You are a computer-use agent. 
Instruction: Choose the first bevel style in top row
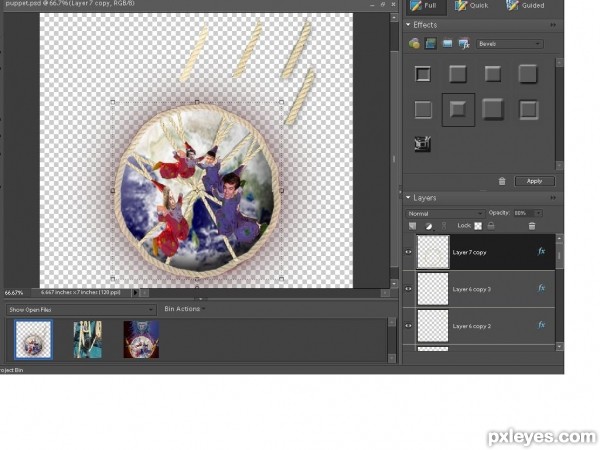[423, 74]
